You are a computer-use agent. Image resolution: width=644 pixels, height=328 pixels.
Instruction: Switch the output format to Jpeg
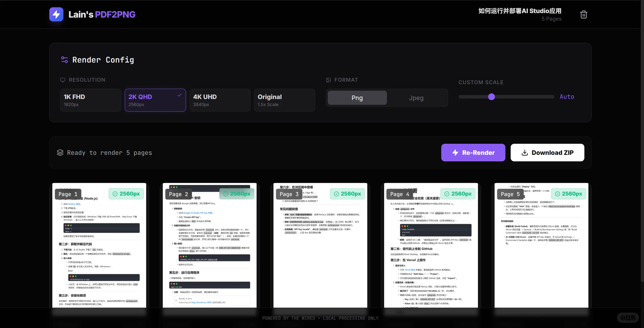pos(416,98)
